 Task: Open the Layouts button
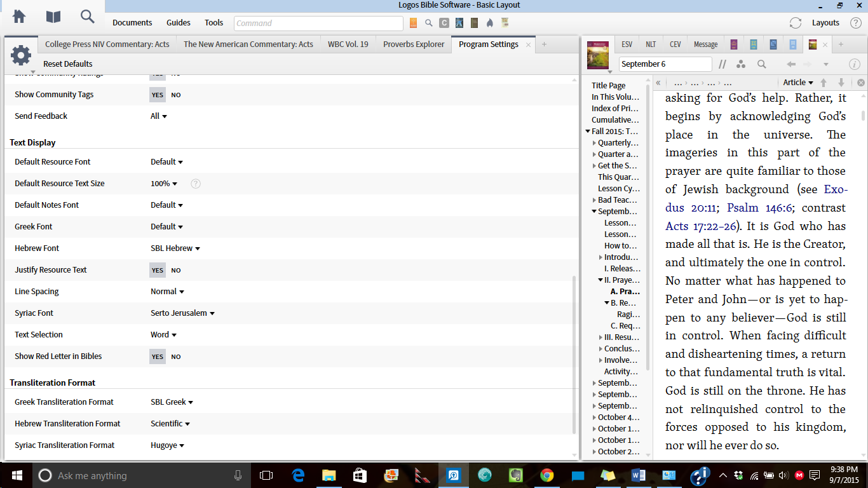pyautogui.click(x=825, y=23)
